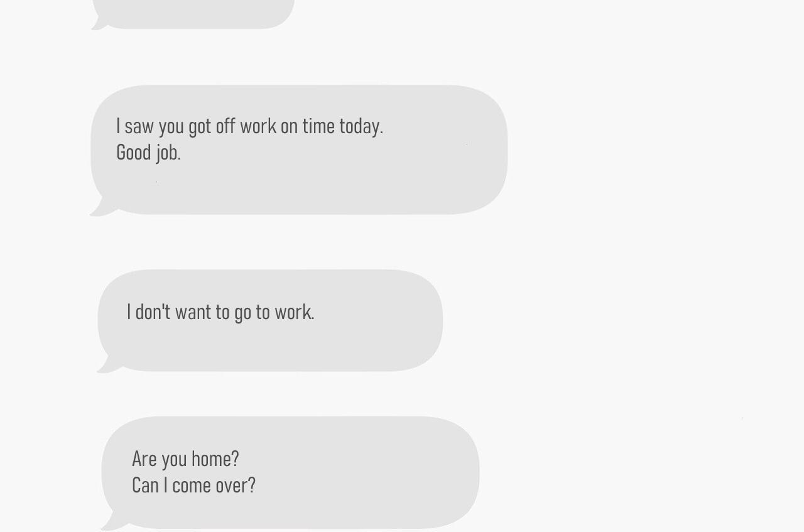The width and height of the screenshot is (804, 532).
Task: Click the "I saw you got off work on time today." text line
Action: tap(249, 126)
